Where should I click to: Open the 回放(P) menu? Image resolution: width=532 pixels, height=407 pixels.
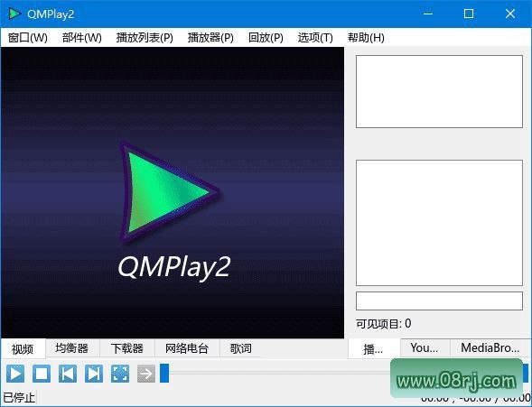[x=266, y=37]
